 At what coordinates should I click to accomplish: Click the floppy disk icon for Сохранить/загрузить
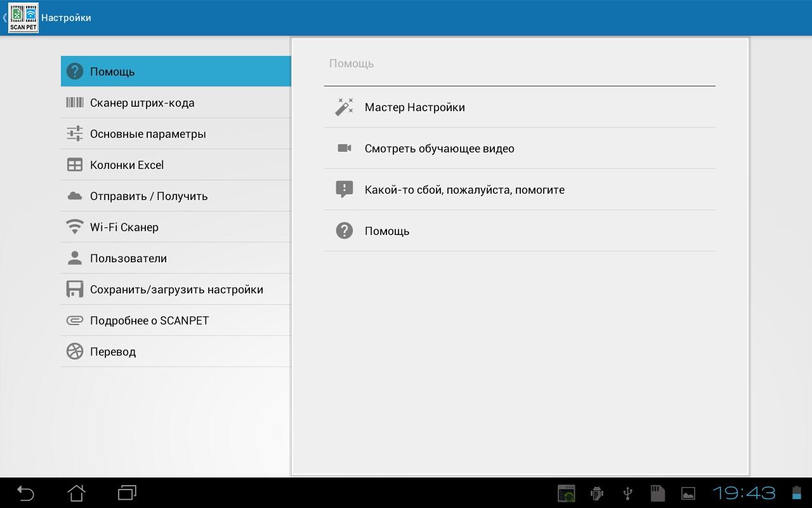[75, 289]
